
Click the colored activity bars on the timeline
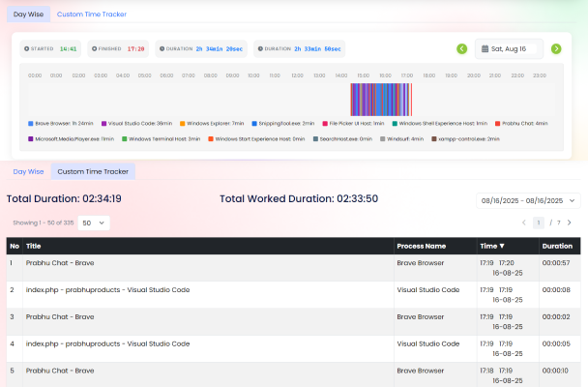(381, 100)
